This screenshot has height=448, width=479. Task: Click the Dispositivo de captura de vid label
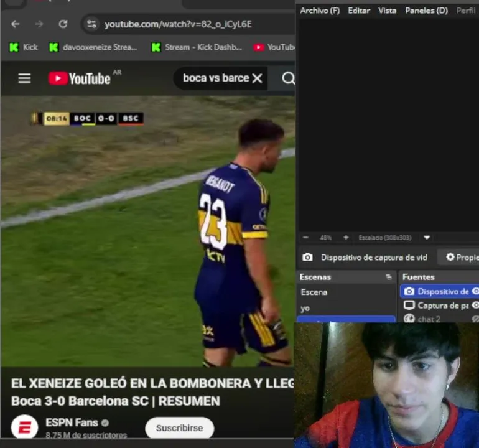374,258
